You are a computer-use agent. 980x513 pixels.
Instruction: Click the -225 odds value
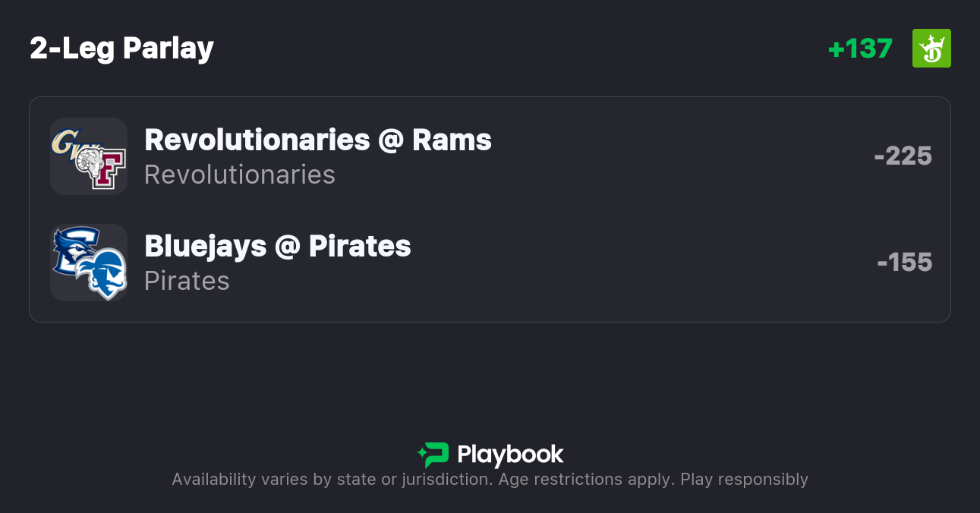903,156
